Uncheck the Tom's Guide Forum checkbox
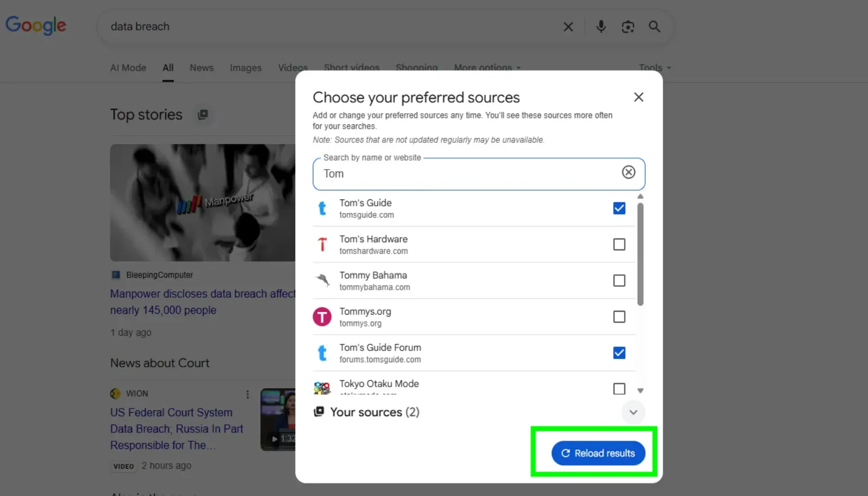This screenshot has height=496, width=868. (x=619, y=353)
